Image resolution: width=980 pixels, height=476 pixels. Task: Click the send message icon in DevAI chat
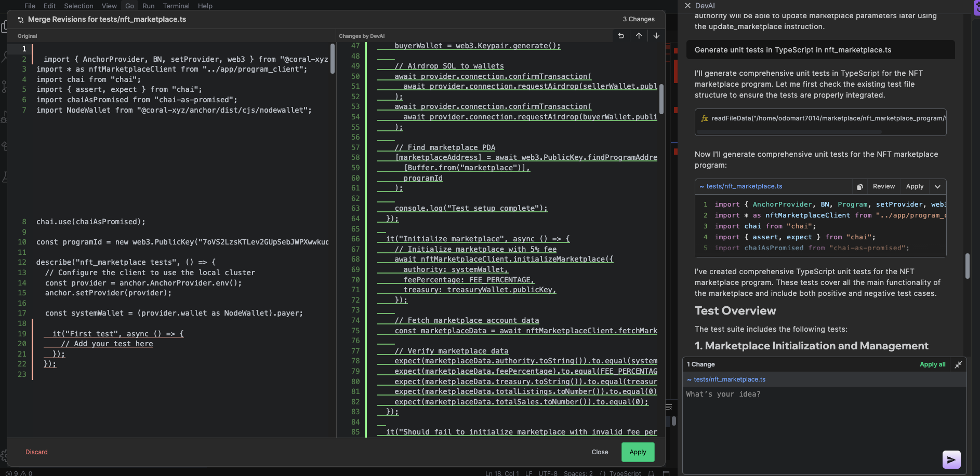[951, 459]
